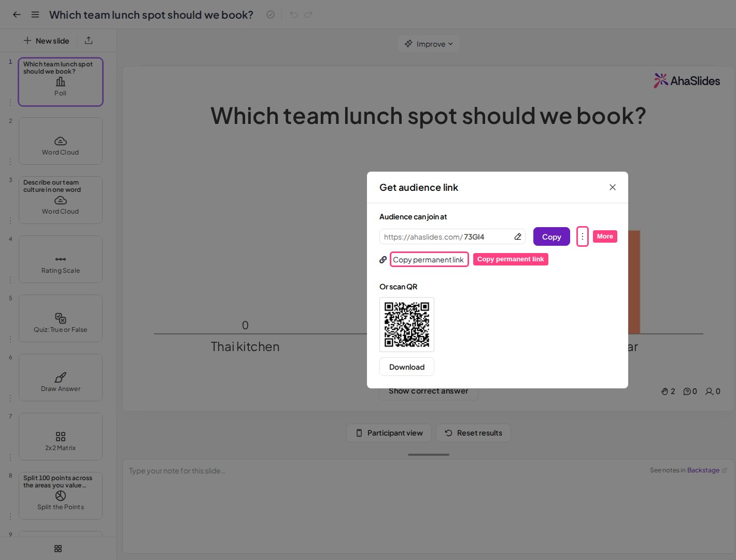
Task: Click the 'Thai kitchen' poll option label
Action: click(x=245, y=347)
